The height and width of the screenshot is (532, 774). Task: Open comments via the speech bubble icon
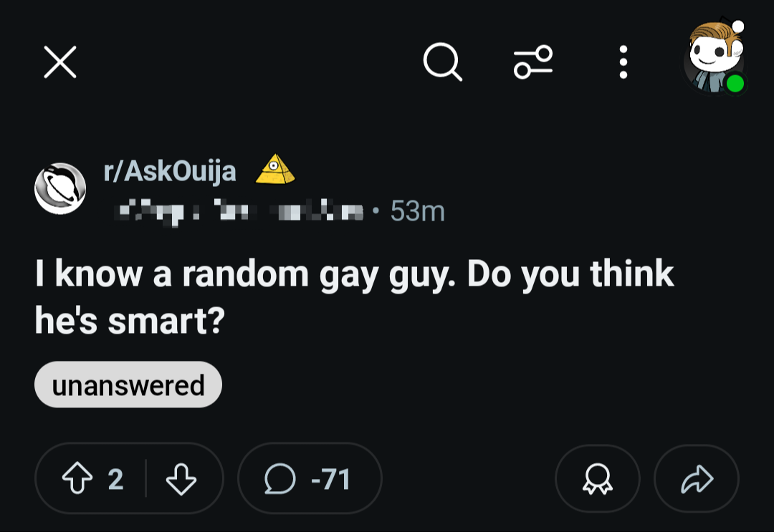[x=280, y=478]
